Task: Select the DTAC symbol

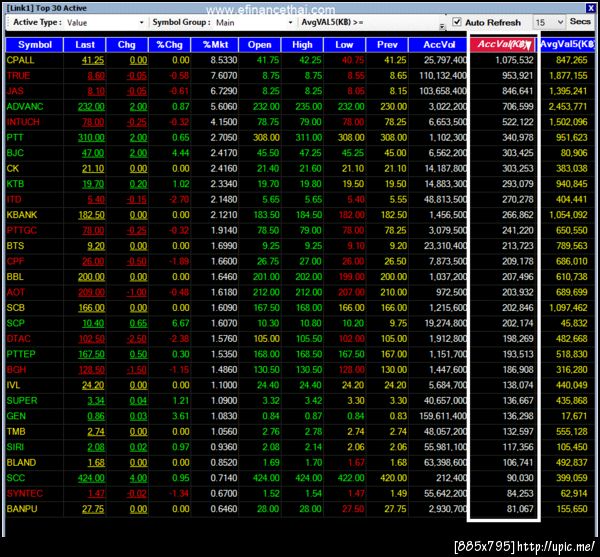Action: (x=18, y=339)
